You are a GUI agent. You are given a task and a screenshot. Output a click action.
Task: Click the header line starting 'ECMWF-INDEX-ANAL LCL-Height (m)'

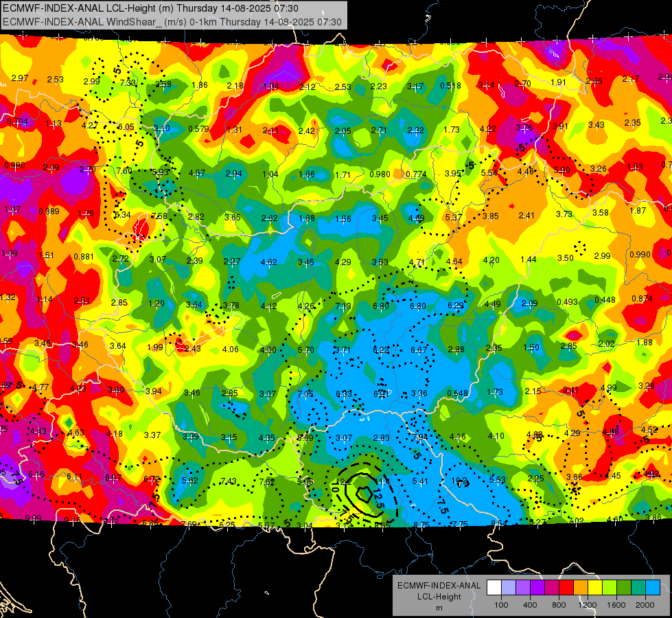pyautogui.click(x=150, y=8)
